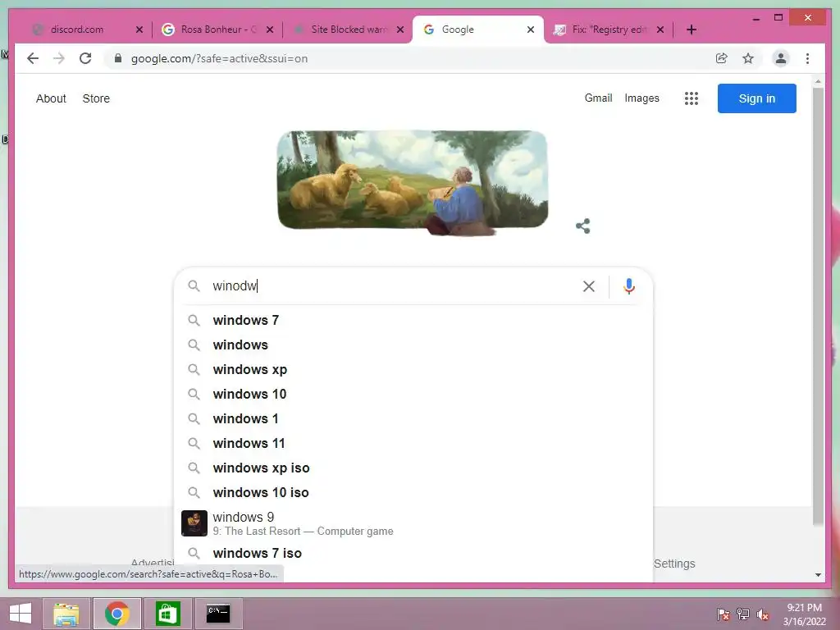Screen dimensions: 840x630
Task: Reload the Google page
Action: (85, 58)
